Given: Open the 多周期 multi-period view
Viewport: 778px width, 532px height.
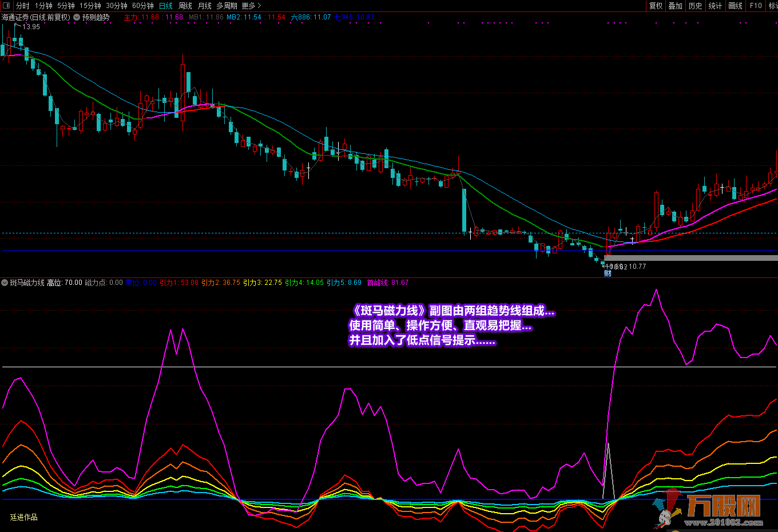Looking at the screenshot, I should click(227, 6).
